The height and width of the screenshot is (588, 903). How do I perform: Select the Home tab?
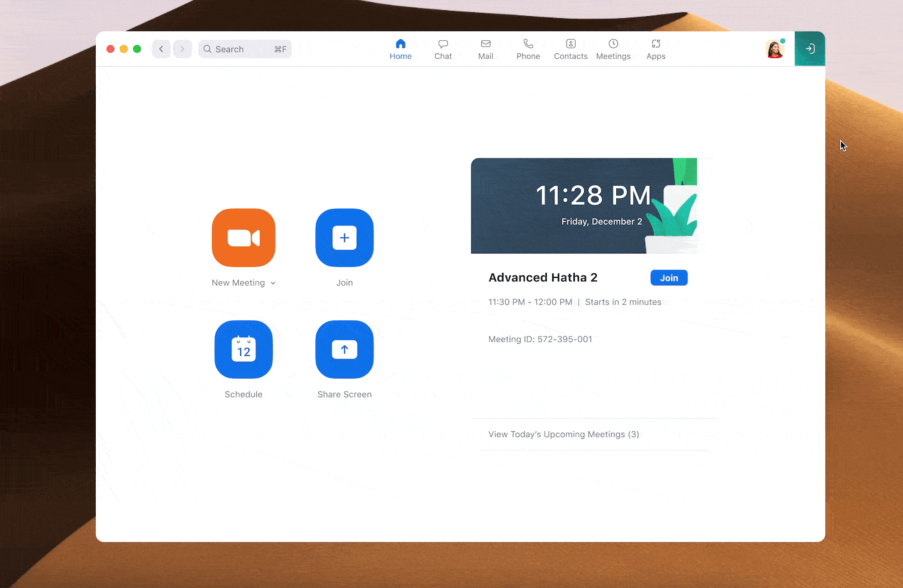(400, 49)
